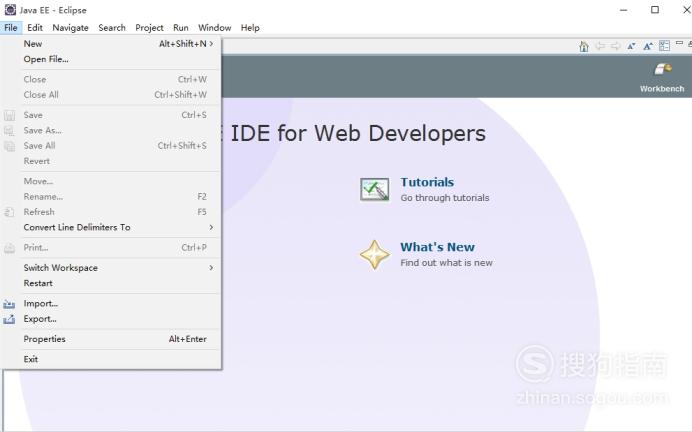This screenshot has height=432, width=692.
Task: Minimize the Welcome view panel
Action: 679,43
